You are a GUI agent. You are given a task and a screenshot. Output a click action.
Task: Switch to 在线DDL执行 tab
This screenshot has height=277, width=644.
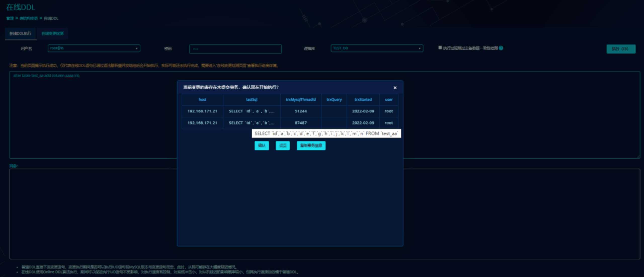20,33
